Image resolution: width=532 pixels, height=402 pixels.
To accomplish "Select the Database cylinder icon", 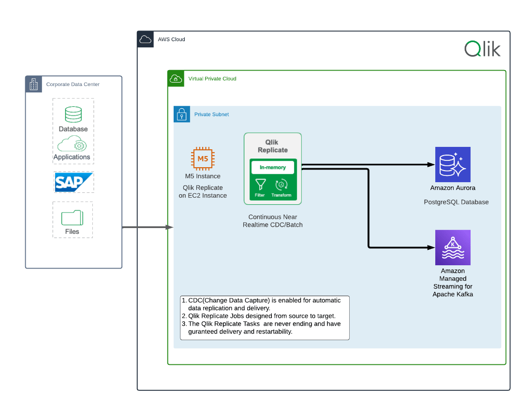I will (x=73, y=115).
